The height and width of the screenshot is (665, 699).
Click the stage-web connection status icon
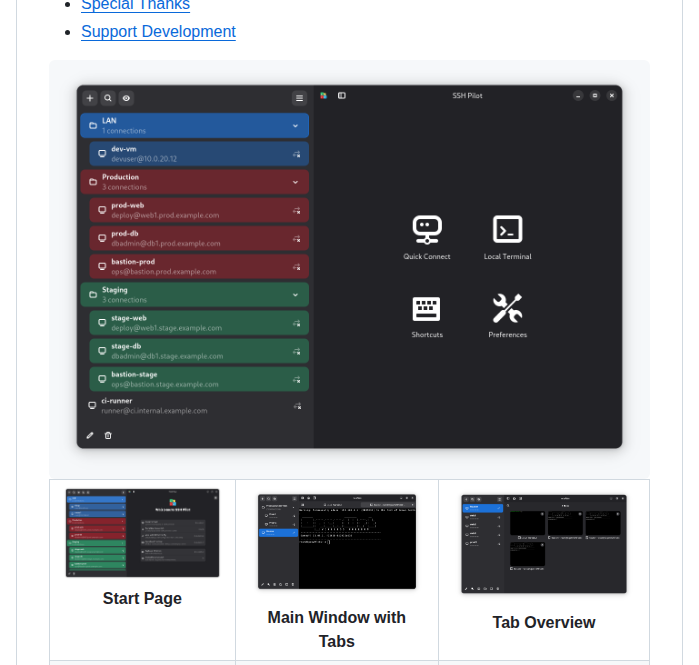pyautogui.click(x=296, y=323)
